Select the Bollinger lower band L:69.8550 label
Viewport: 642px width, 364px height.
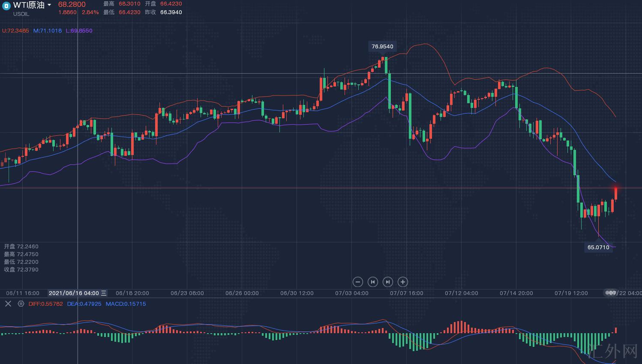[x=79, y=31]
